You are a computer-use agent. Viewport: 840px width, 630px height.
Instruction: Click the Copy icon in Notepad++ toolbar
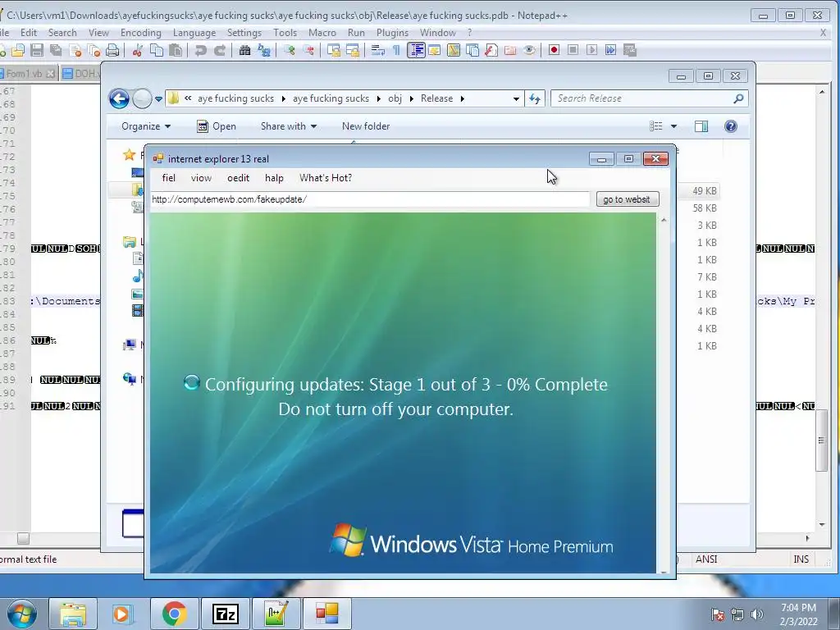pyautogui.click(x=157, y=50)
